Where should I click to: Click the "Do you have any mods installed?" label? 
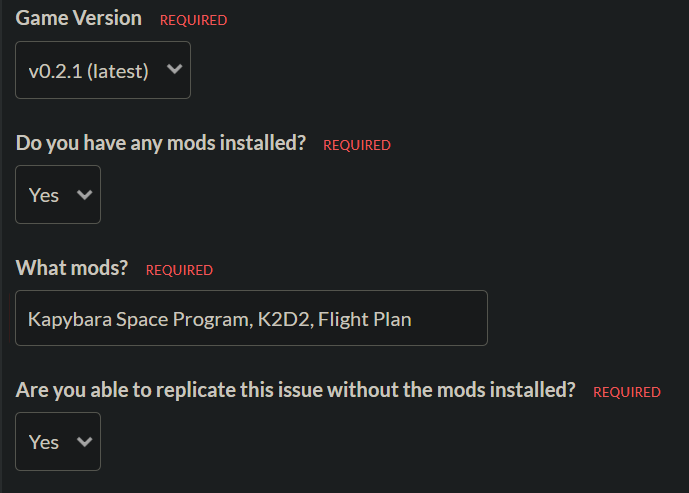pyautogui.click(x=161, y=143)
